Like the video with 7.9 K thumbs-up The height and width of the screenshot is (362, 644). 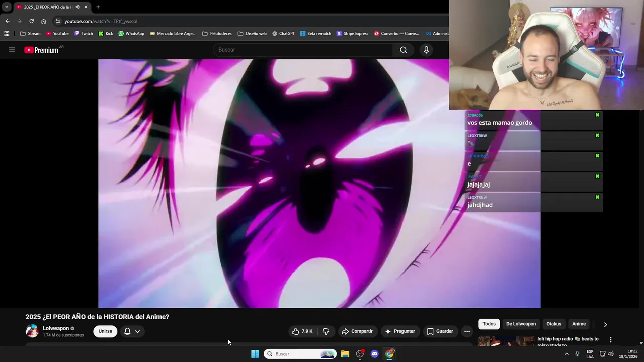click(302, 331)
